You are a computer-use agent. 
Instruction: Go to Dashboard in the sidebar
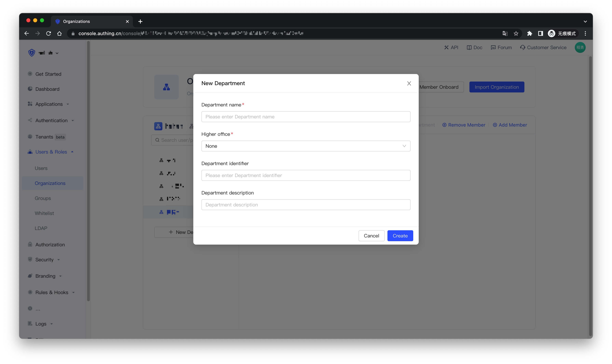point(47,89)
